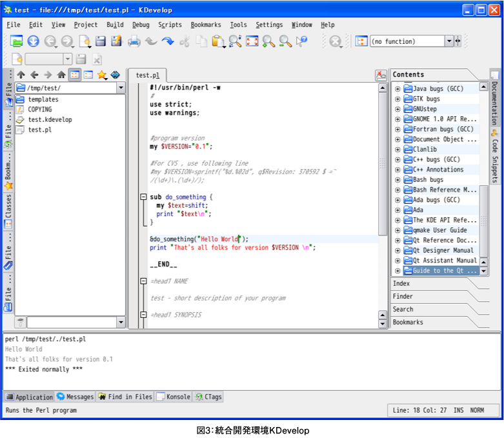Click the bookmarks star in file selector
The height and width of the screenshot is (438, 504).
(102, 75)
